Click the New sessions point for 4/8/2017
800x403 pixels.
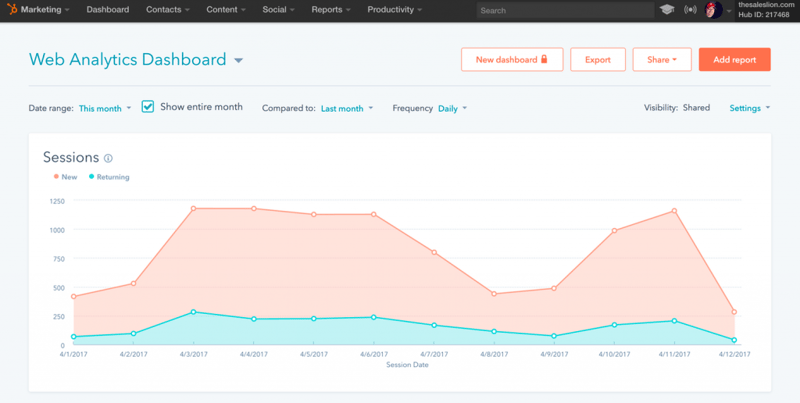point(494,294)
